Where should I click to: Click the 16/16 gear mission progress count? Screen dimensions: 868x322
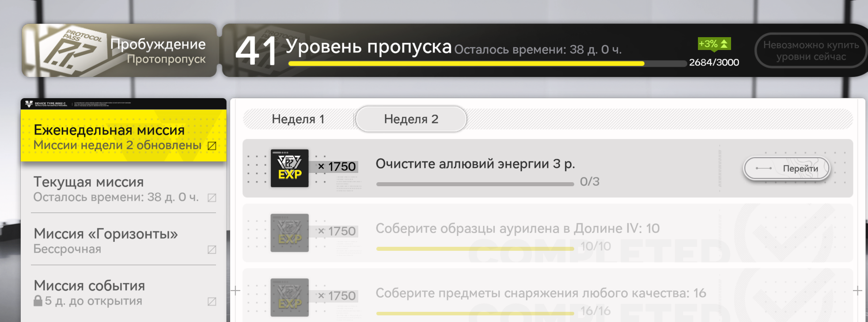[x=595, y=311]
